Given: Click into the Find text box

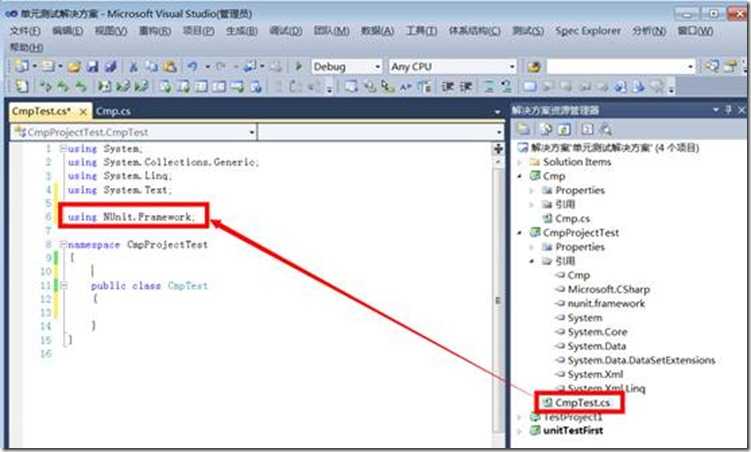Looking at the screenshot, I should tap(616, 67).
